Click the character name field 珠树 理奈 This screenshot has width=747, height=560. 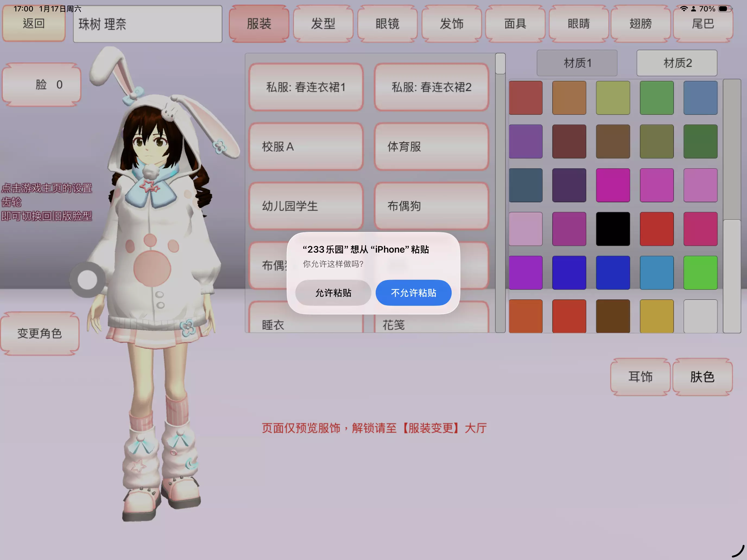tap(148, 24)
